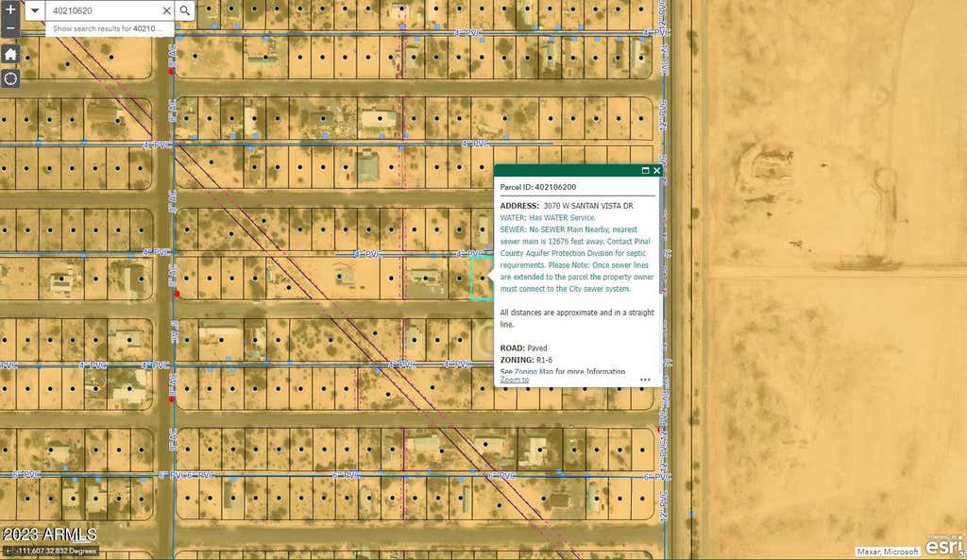Click the coordinates readout -111.607 32.832 Degrees

point(57,551)
